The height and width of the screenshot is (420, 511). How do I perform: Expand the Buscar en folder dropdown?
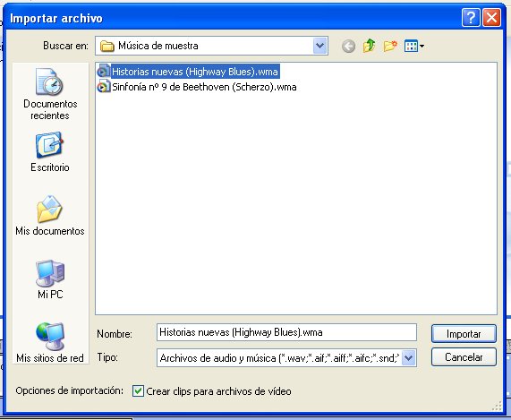(x=319, y=46)
